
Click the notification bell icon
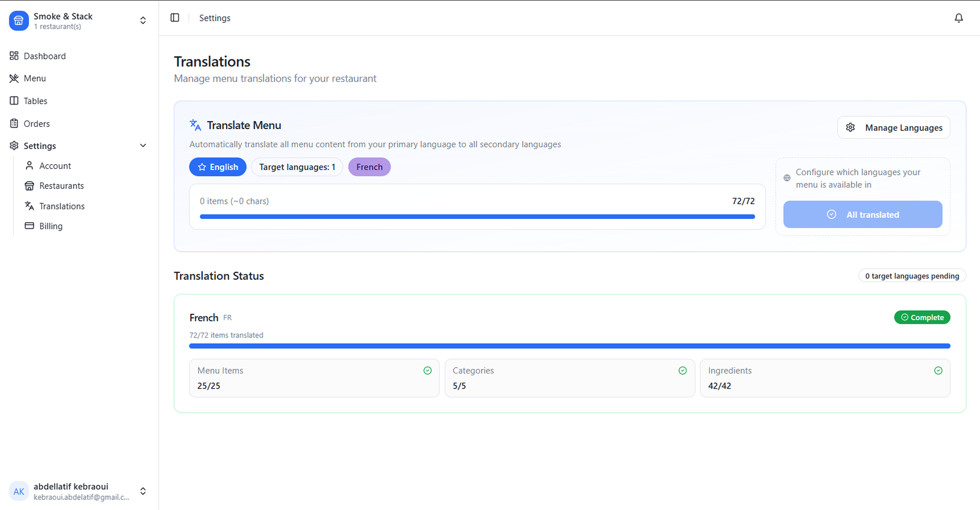[958, 18]
